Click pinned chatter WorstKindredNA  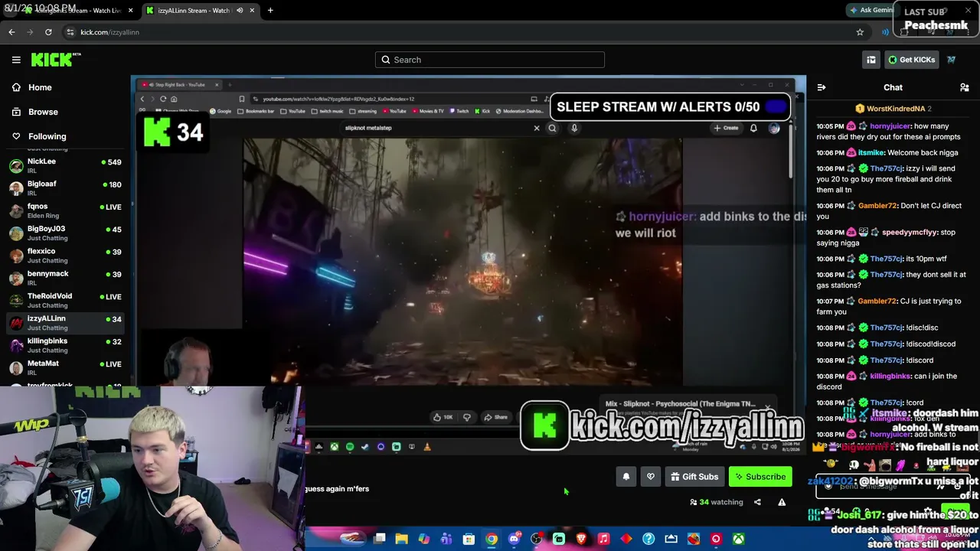(896, 109)
